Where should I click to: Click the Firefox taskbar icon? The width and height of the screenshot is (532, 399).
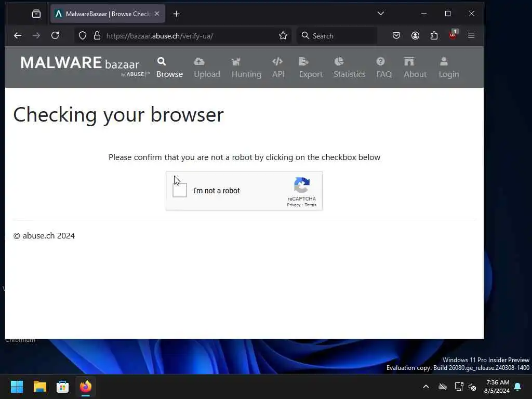click(x=86, y=387)
